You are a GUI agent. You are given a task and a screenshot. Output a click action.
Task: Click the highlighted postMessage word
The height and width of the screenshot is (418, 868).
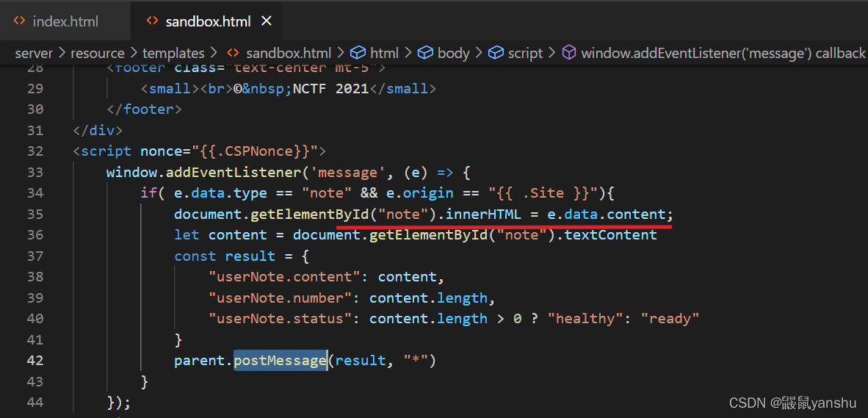tap(280, 361)
